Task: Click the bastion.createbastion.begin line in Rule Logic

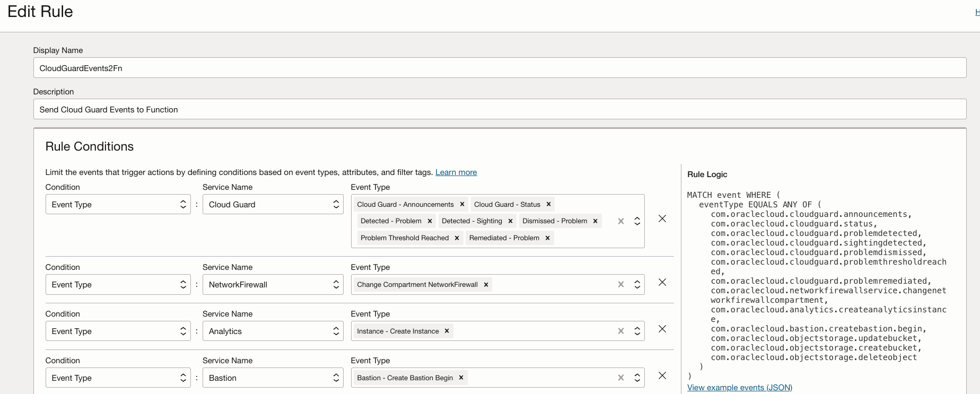Action: click(x=819, y=329)
